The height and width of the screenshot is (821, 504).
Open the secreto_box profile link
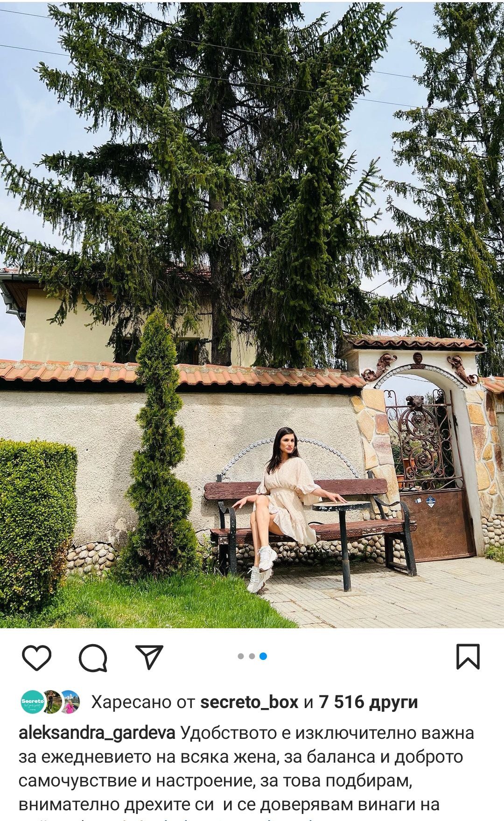pyautogui.click(x=249, y=702)
